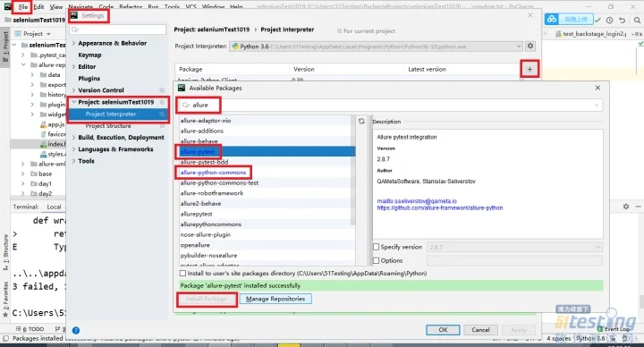Click the package list vertical scrollbar
This screenshot has width=644, height=347.
click(352, 171)
